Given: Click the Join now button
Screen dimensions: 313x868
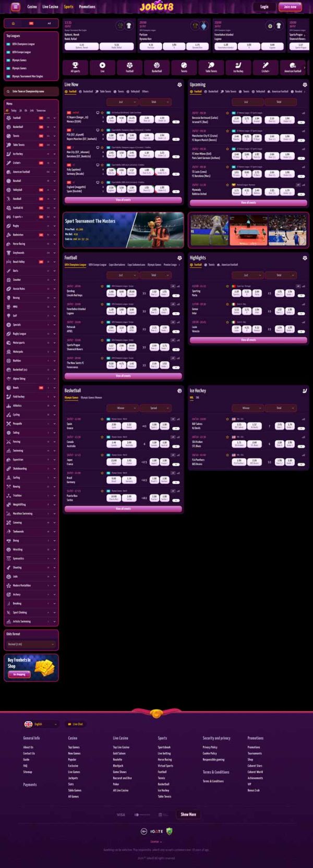Looking at the screenshot, I should [x=290, y=7].
